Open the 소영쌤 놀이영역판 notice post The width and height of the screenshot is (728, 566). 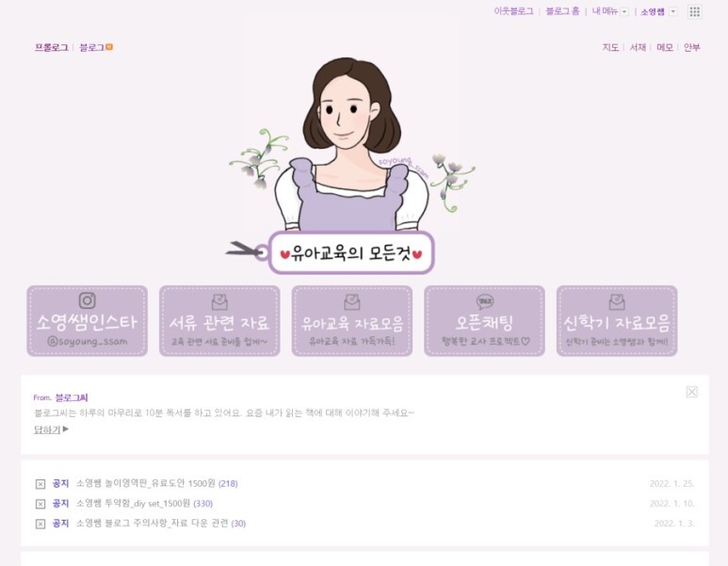(145, 483)
